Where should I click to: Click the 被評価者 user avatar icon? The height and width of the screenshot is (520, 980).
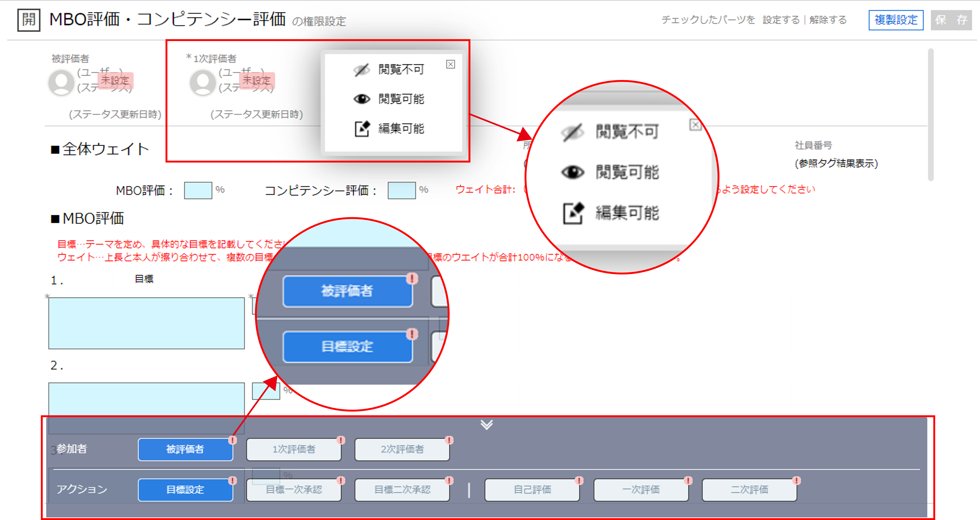[x=61, y=83]
